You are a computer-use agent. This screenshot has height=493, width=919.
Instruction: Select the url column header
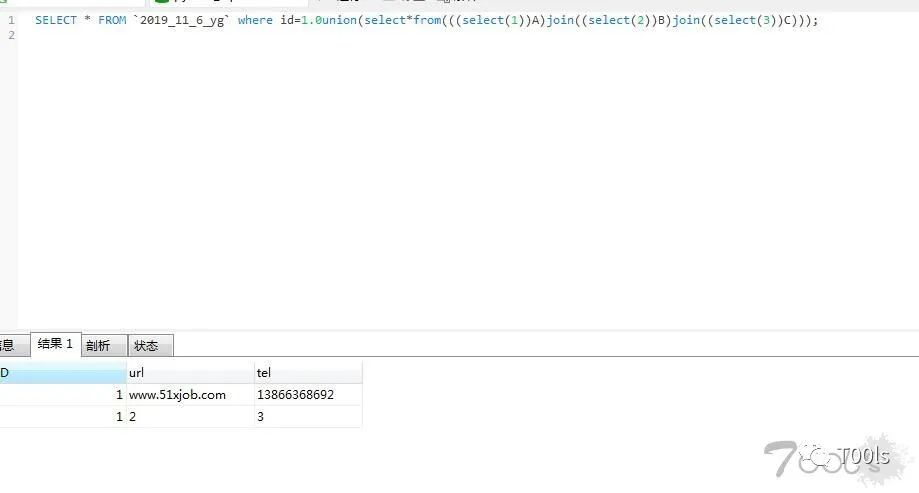click(x=190, y=373)
